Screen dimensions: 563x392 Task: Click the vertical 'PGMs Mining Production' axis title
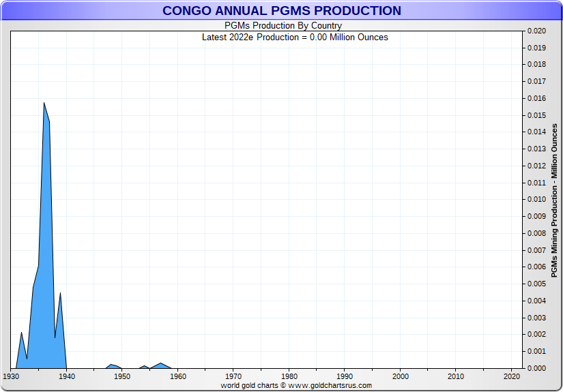point(555,200)
